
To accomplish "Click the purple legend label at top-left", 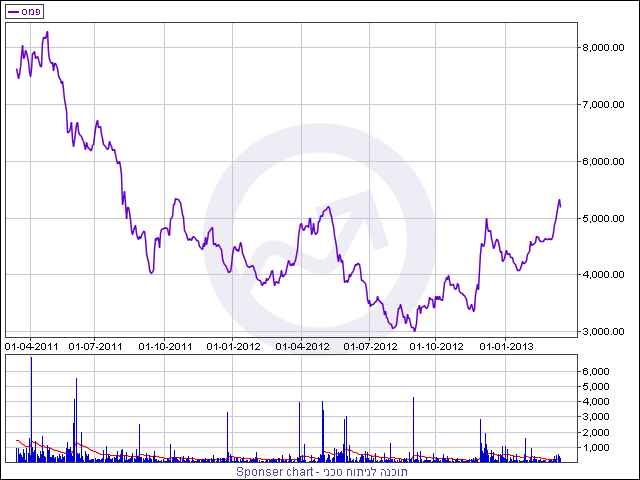I will (24, 12).
